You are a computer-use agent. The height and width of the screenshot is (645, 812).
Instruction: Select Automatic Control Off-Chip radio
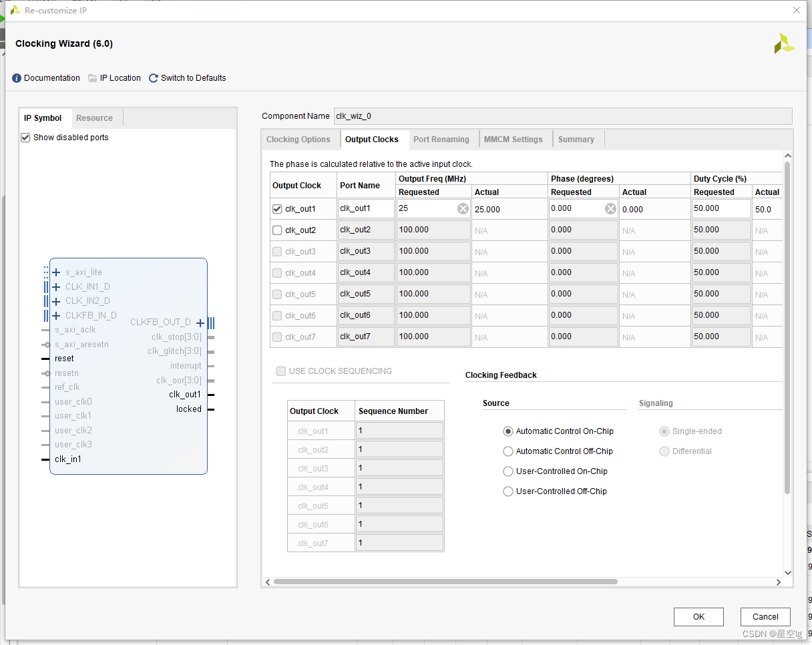tap(508, 451)
